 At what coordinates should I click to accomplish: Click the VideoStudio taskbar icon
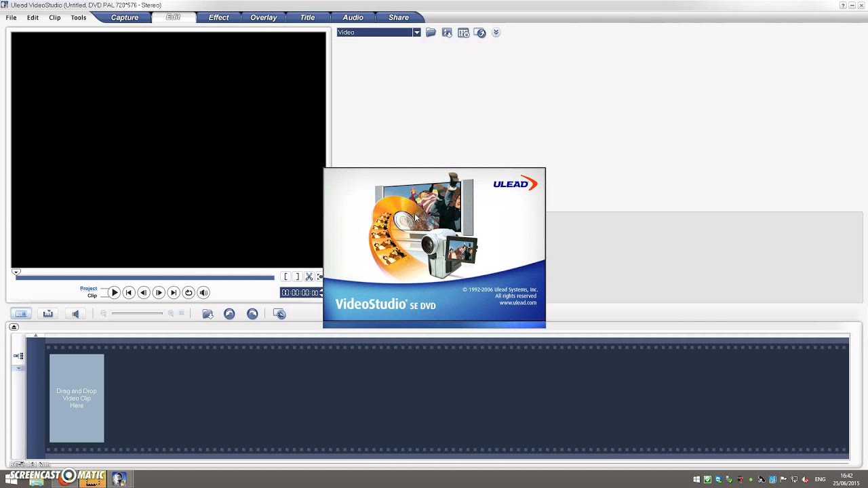coord(119,479)
